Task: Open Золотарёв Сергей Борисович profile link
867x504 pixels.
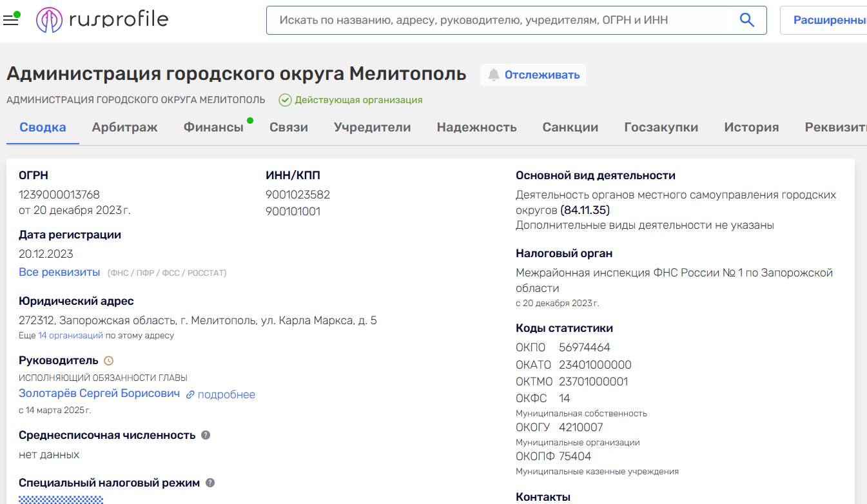Action: click(99, 393)
